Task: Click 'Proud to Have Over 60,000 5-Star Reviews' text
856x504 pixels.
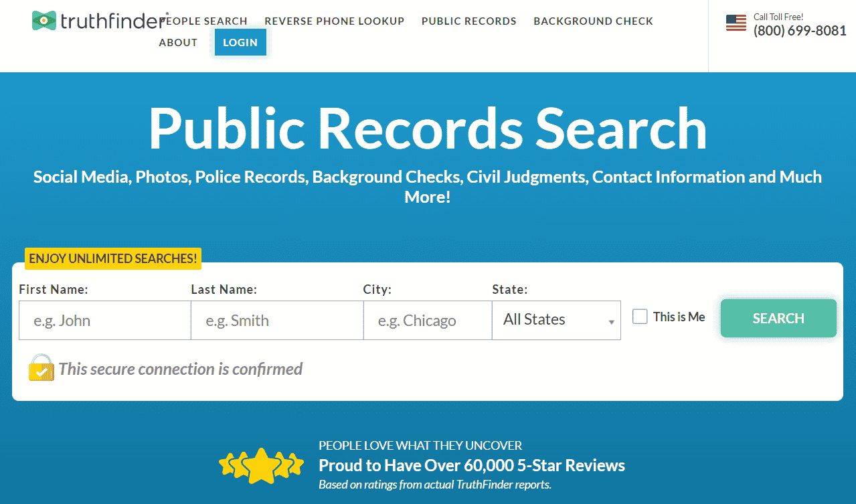Action: [472, 466]
